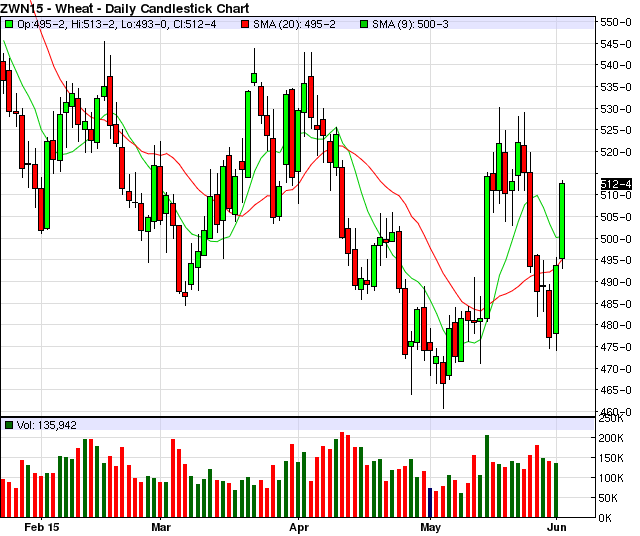Click the 'SMA (20): 495-2' legend text

tap(294, 24)
